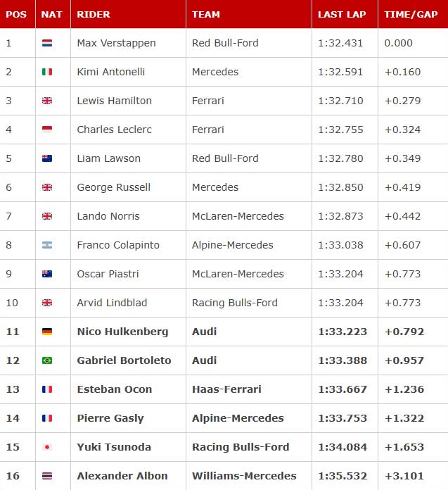
Task: Select George Russell rider name
Action: tap(114, 187)
